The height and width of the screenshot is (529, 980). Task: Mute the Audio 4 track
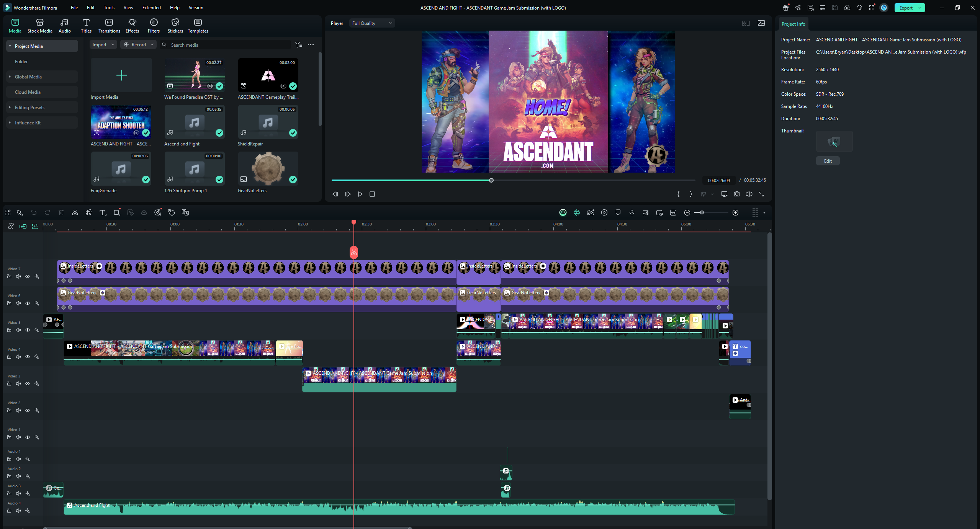coord(18,511)
